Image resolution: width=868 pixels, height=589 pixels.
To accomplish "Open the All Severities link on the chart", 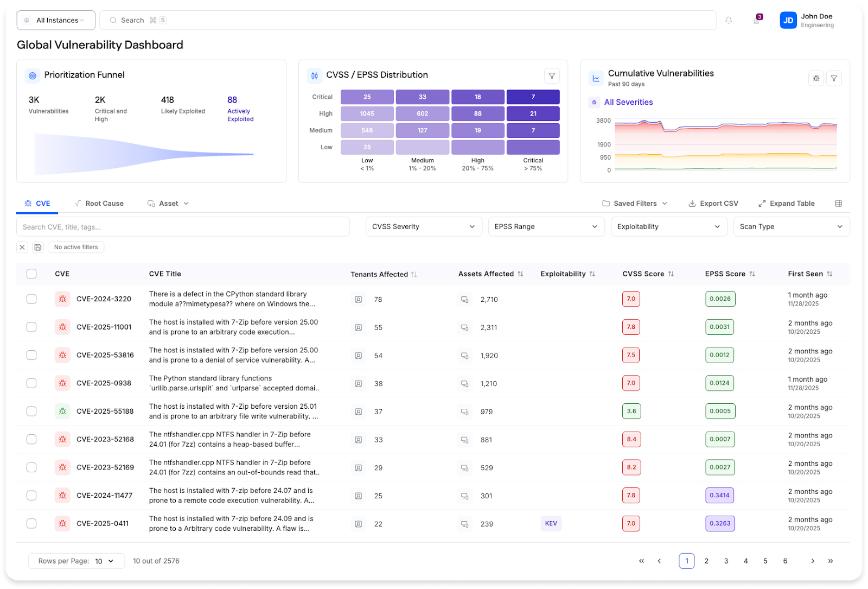I will 628,102.
